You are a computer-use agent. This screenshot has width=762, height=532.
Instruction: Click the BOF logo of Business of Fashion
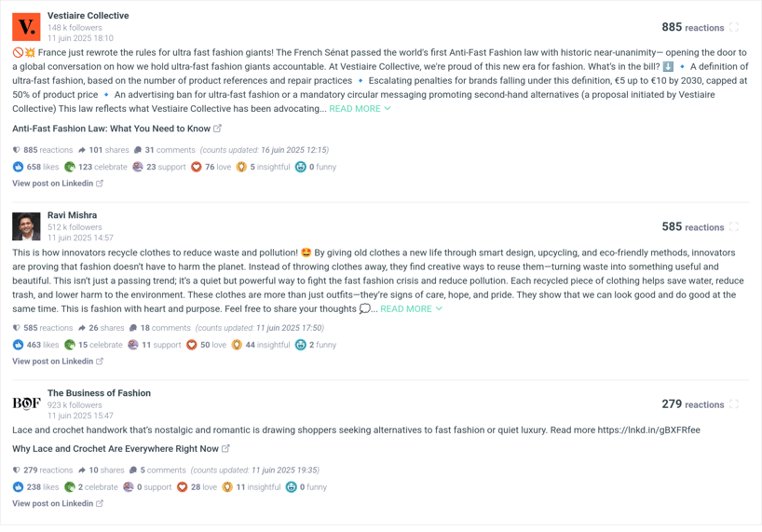(26, 403)
